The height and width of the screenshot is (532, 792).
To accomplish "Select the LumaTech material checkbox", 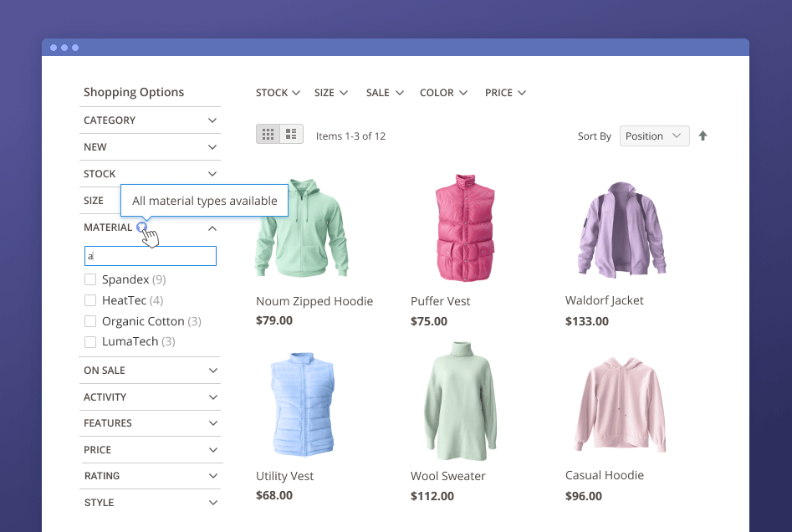I will pos(90,341).
